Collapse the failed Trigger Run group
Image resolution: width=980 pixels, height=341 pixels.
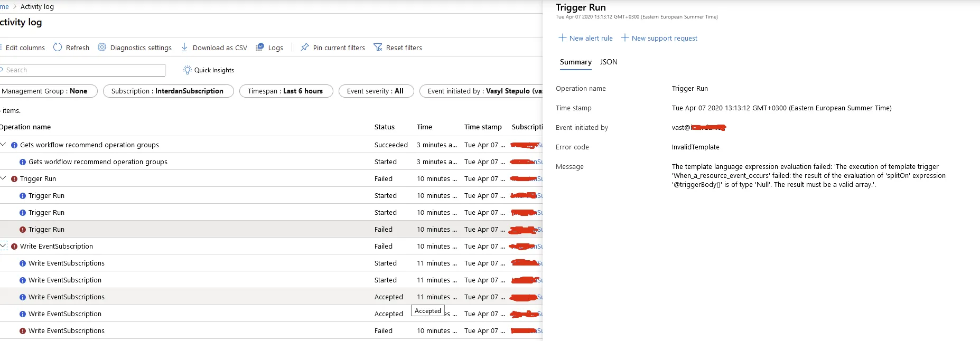click(x=4, y=178)
